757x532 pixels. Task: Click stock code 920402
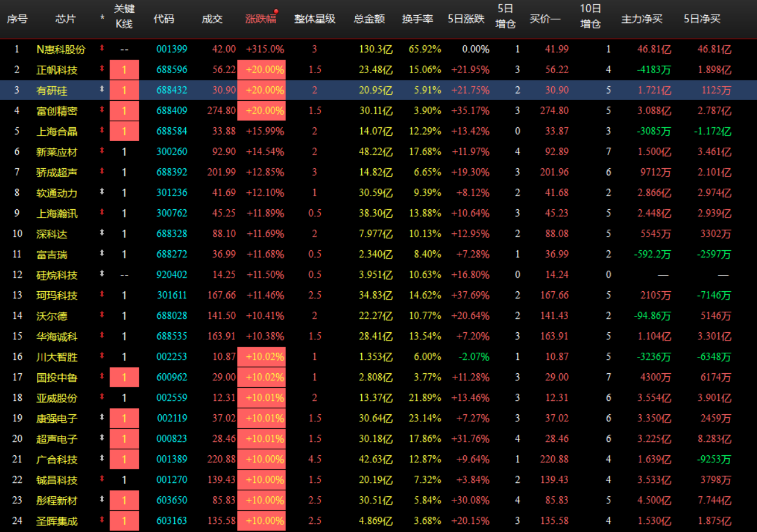pos(172,275)
